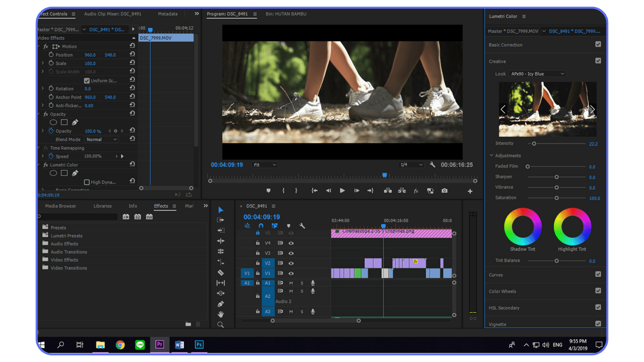Select the Selection tool arrow
This screenshot has width=644, height=362.
220,209
